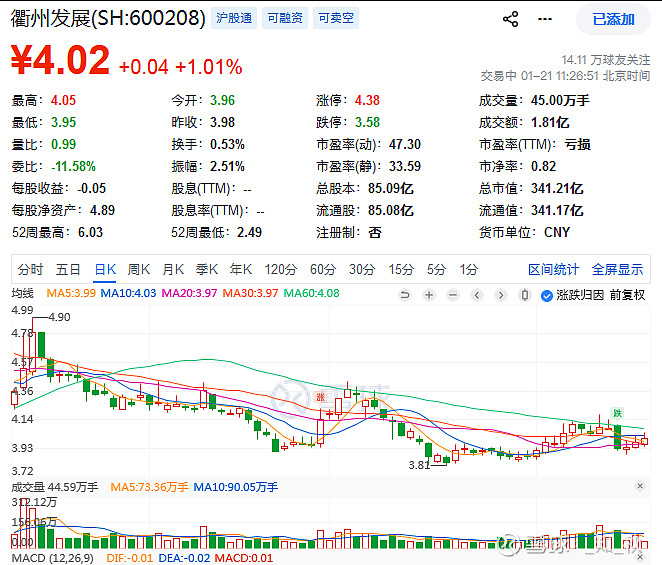The width and height of the screenshot is (662, 565).
Task: Open the three-dot more options menu
Action: (x=545, y=19)
